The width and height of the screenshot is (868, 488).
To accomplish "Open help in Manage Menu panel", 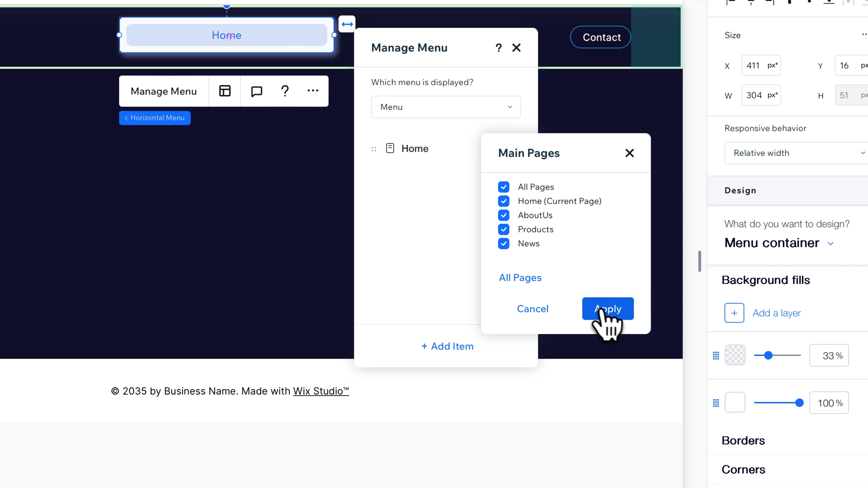I will (498, 48).
